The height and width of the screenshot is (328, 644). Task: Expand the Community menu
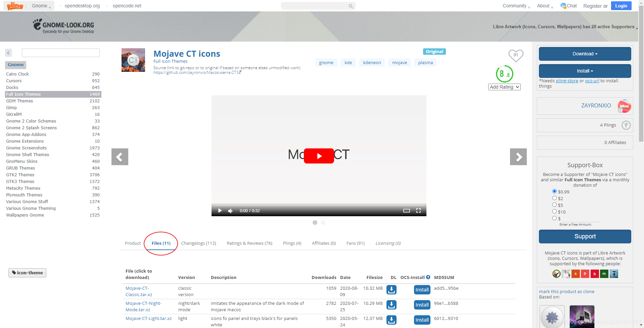point(516,6)
